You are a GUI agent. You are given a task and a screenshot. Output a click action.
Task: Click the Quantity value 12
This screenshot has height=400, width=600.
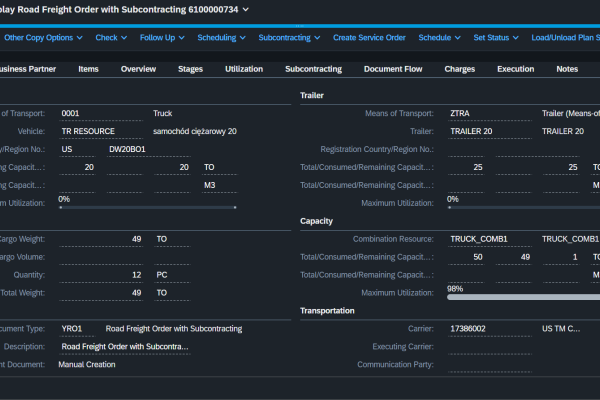coord(101,275)
